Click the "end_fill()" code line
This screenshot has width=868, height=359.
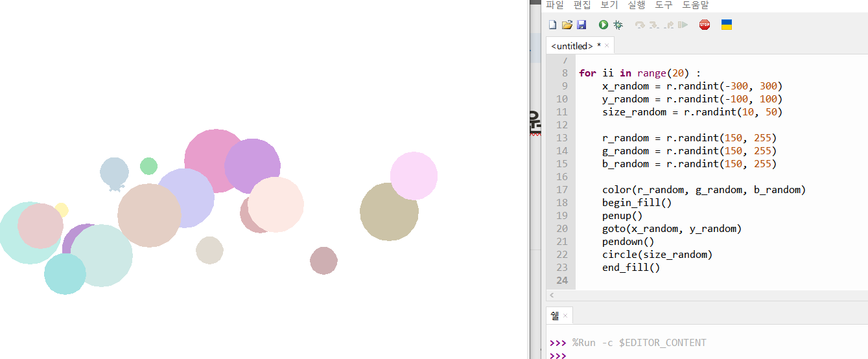click(x=631, y=268)
